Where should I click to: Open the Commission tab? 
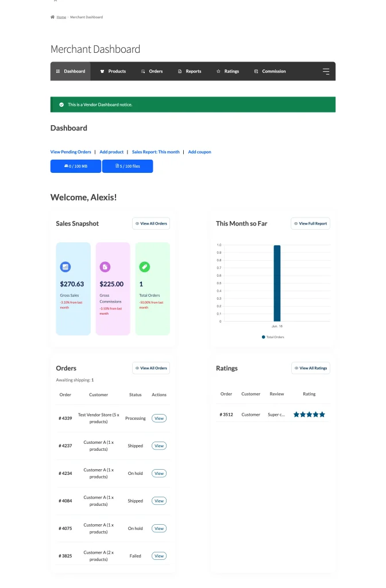click(x=270, y=71)
